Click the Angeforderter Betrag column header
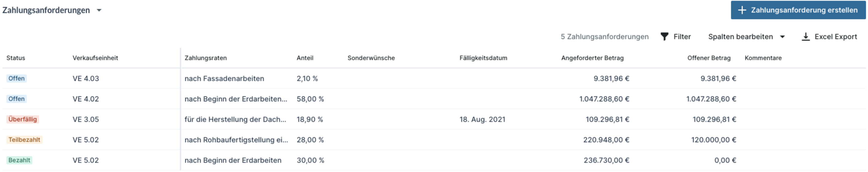 click(x=592, y=58)
